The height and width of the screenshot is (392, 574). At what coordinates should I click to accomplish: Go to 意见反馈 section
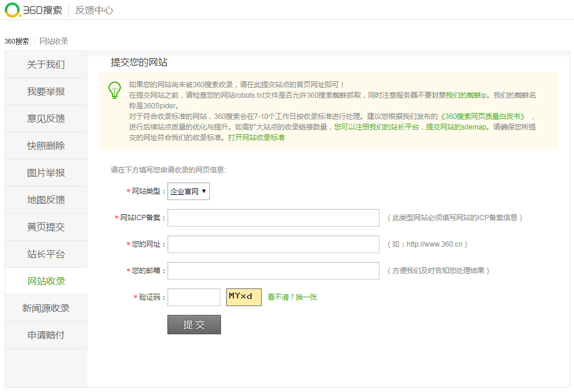(x=46, y=119)
